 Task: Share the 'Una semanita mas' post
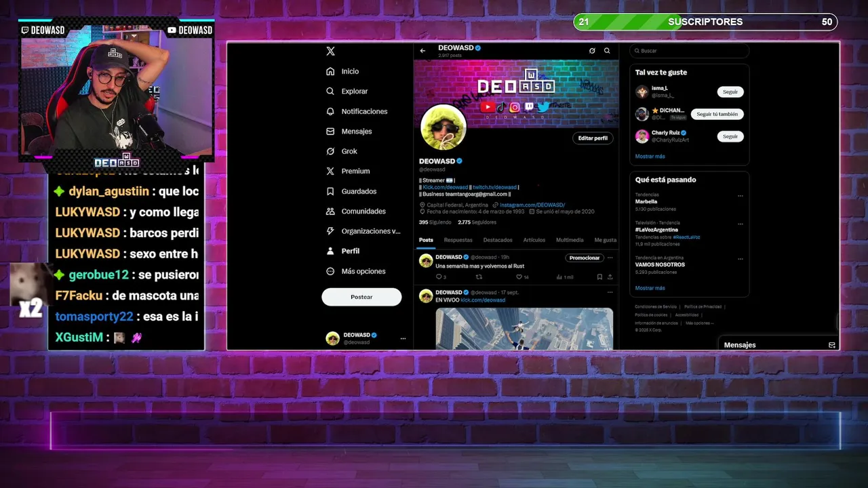610,277
